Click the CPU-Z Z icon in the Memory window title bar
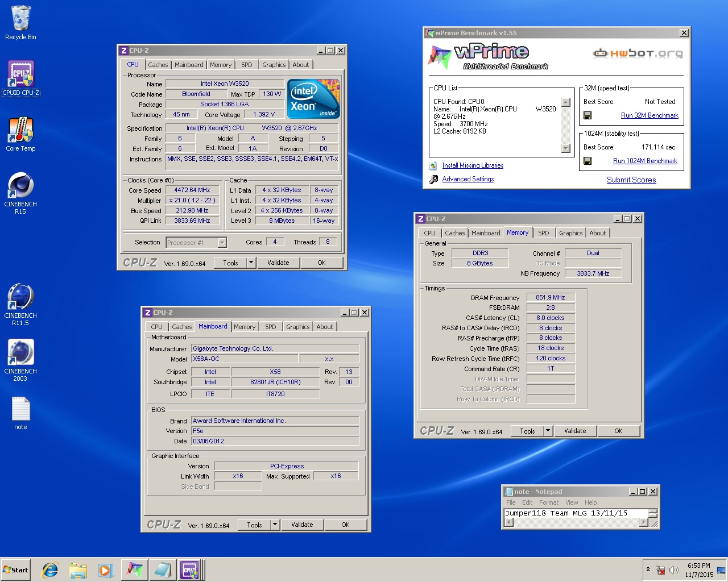The image size is (728, 582). click(421, 219)
